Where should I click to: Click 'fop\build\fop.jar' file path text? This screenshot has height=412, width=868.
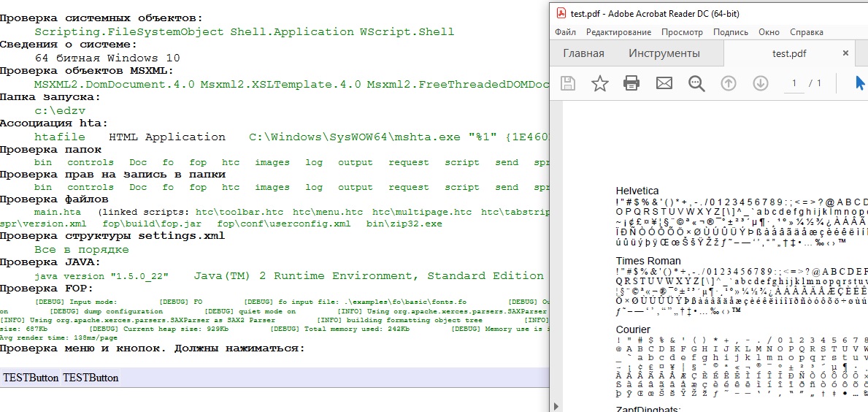pos(153,224)
